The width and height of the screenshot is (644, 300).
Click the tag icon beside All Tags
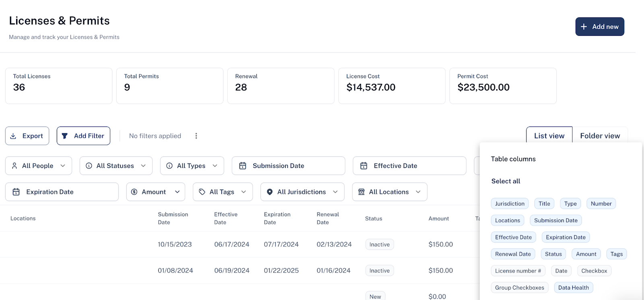tap(202, 192)
